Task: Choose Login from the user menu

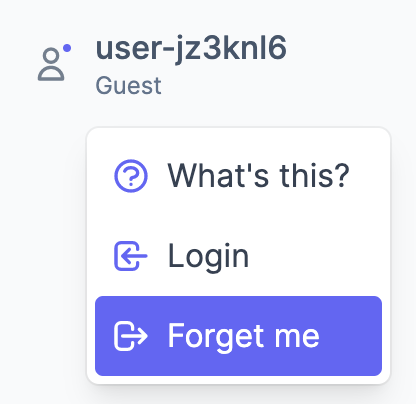Action: point(238,256)
